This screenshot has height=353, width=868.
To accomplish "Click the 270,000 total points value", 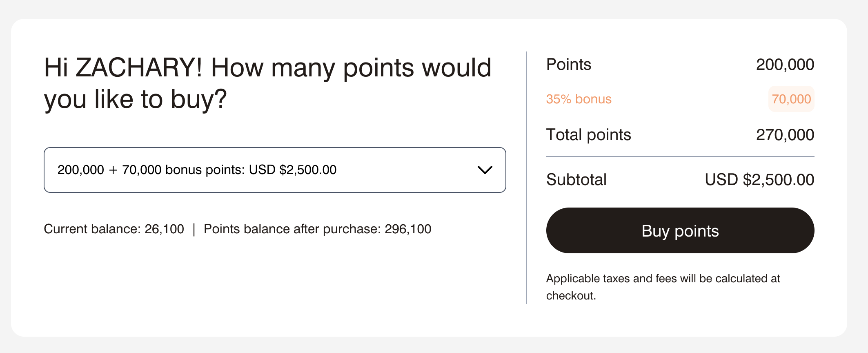I will (x=785, y=135).
